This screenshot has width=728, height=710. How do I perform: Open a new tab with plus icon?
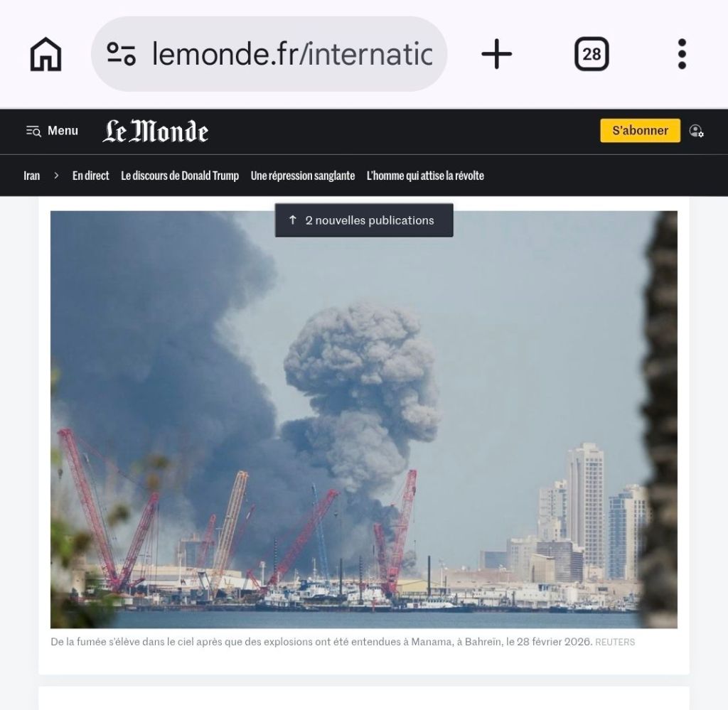pos(496,54)
